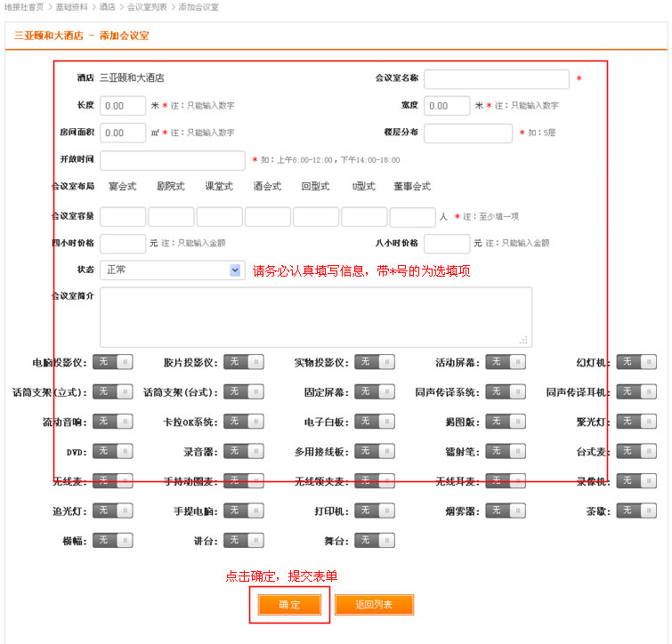The height and width of the screenshot is (644, 672).
Task: Click the 会议室名称 input field
Action: 496,79
